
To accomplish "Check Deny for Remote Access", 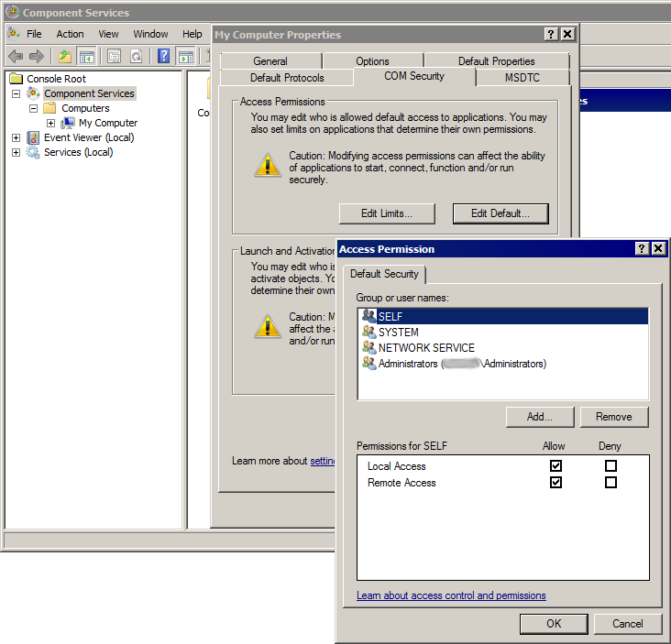I will point(610,482).
